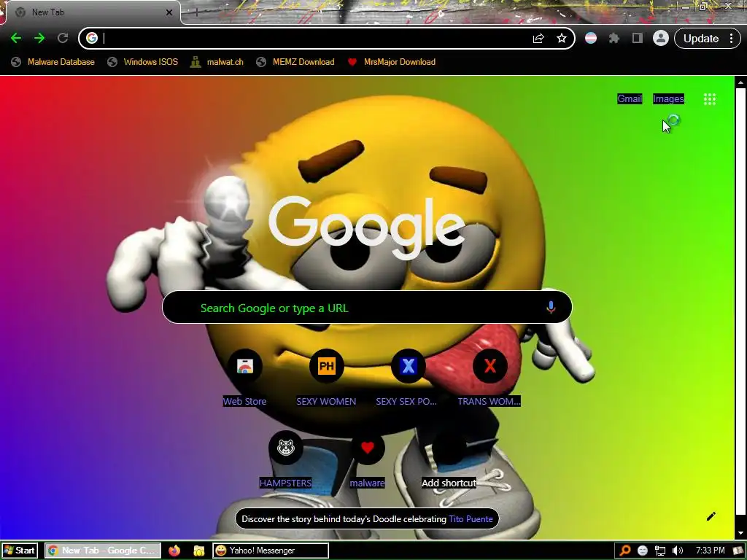Click the Google icon in the address bar
This screenshot has width=747, height=560.
92,38
